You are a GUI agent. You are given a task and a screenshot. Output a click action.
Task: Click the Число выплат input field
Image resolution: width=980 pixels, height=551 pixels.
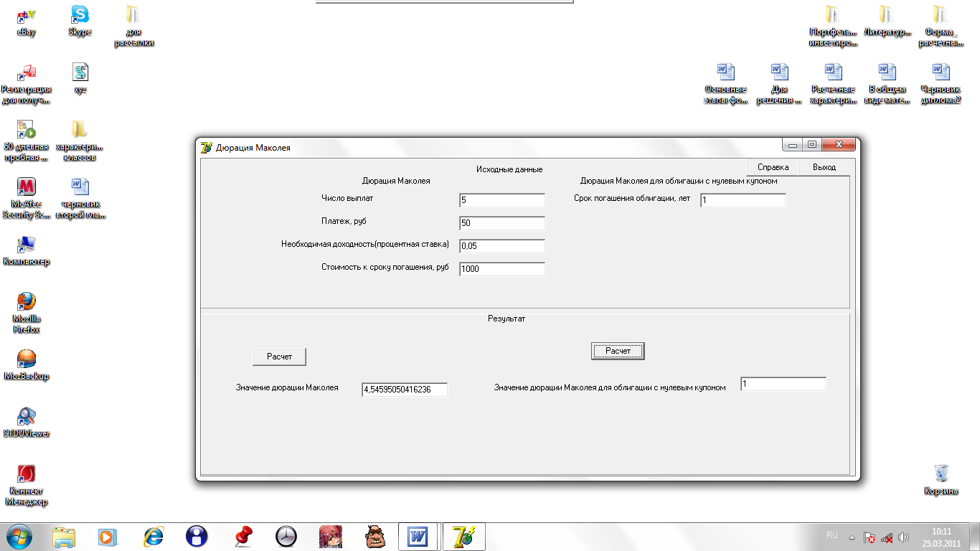click(502, 200)
